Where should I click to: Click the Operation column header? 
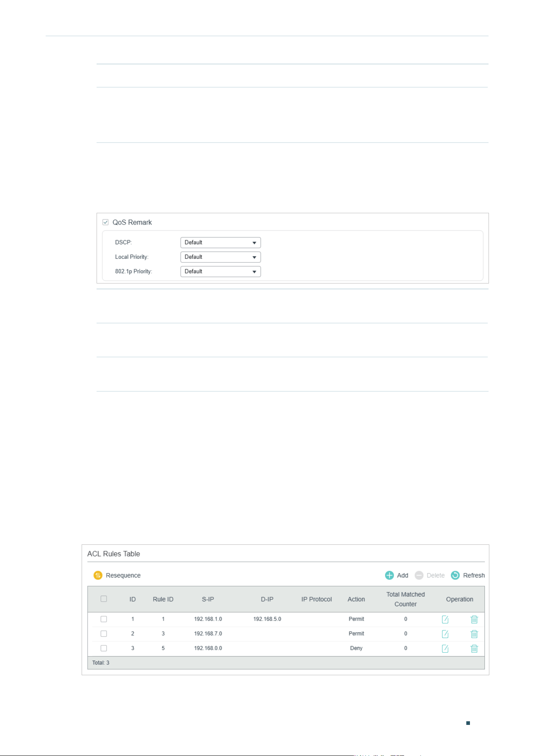(460, 599)
